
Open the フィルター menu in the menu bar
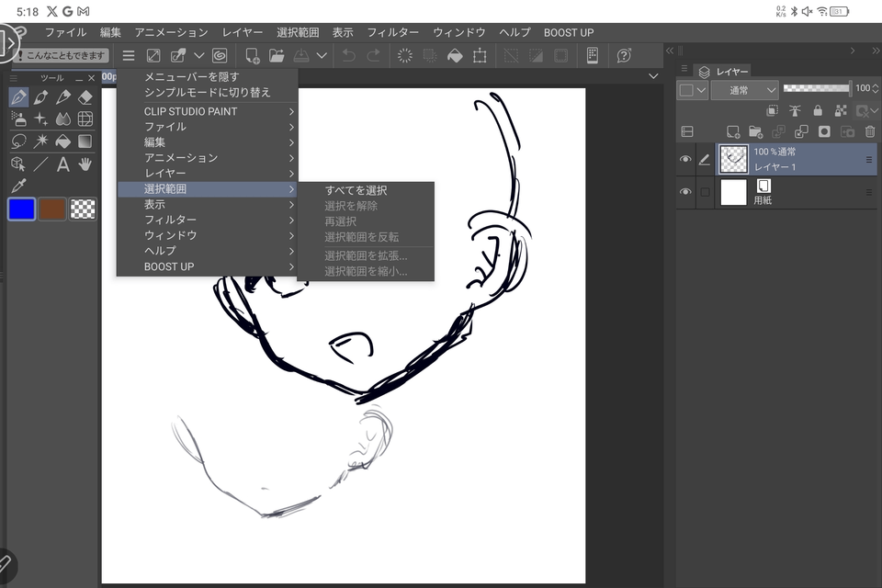coord(392,32)
